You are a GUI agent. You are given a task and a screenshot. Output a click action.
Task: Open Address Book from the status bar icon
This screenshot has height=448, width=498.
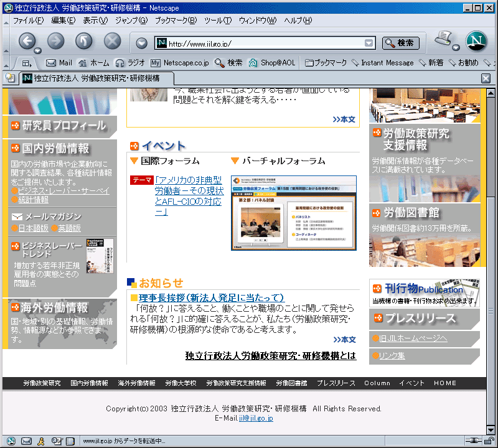[x=70, y=441]
